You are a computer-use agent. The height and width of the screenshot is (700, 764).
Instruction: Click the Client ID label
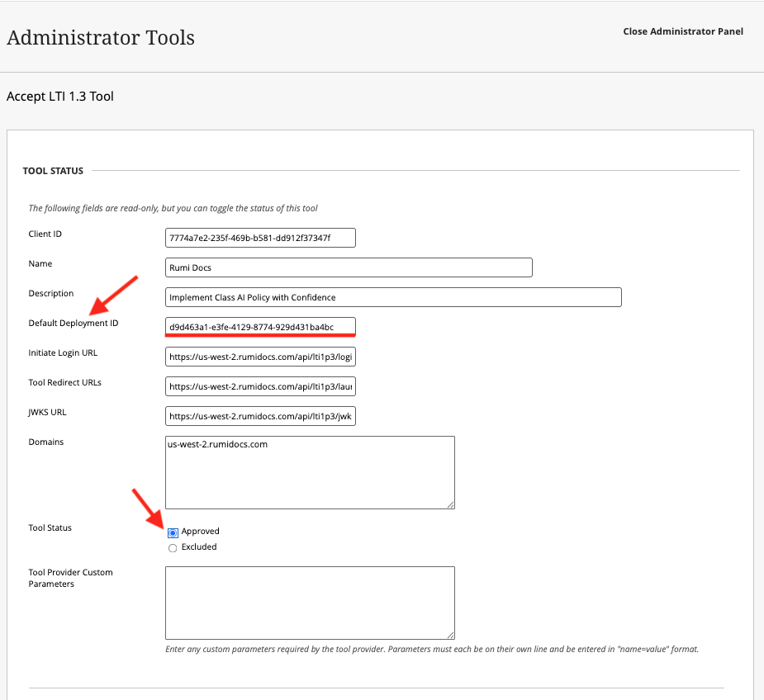pos(45,234)
